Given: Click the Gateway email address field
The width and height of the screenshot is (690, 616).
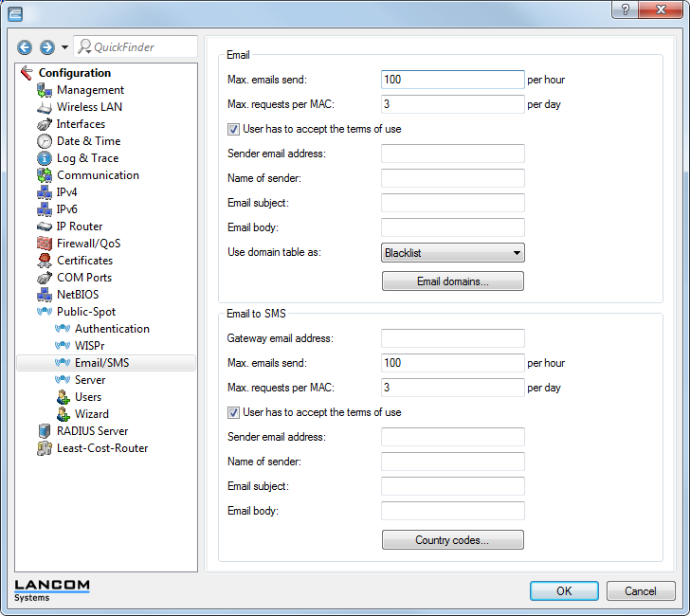Looking at the screenshot, I should point(453,338).
